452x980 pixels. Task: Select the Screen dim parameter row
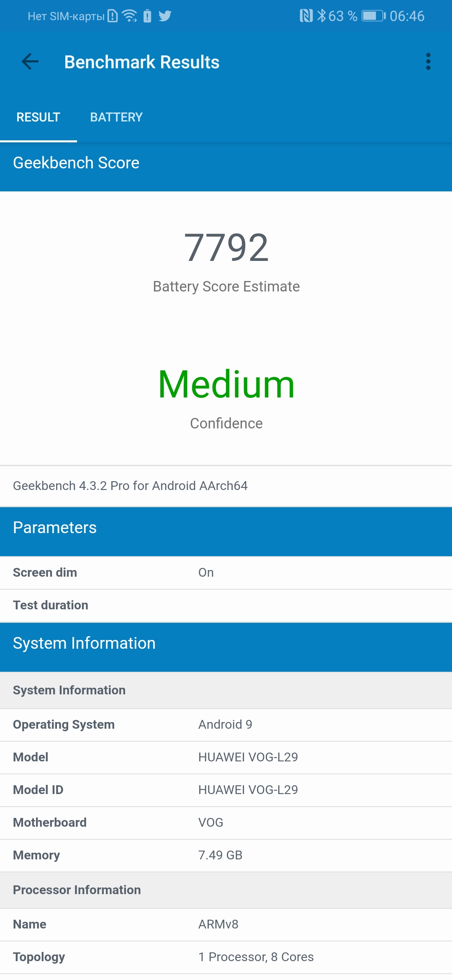tap(226, 573)
